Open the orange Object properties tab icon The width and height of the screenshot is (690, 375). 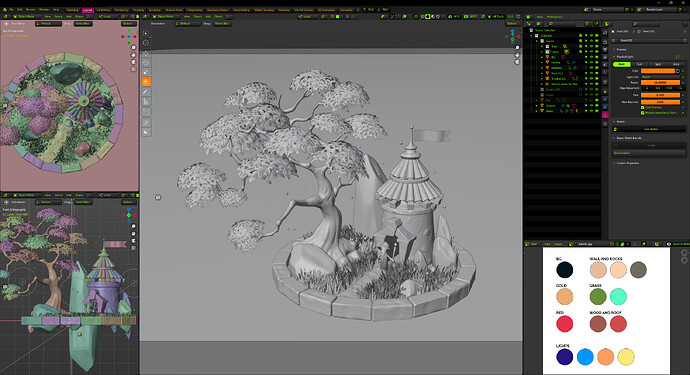[605, 92]
